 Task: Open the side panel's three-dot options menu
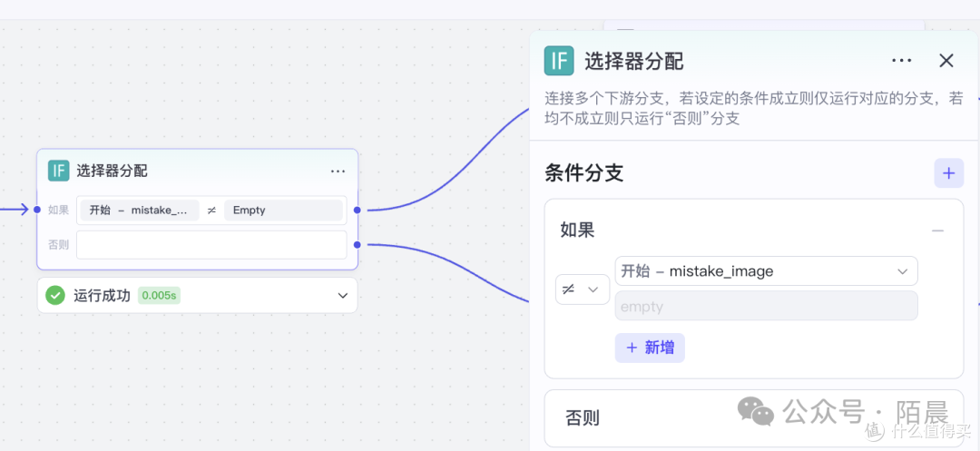point(901,61)
